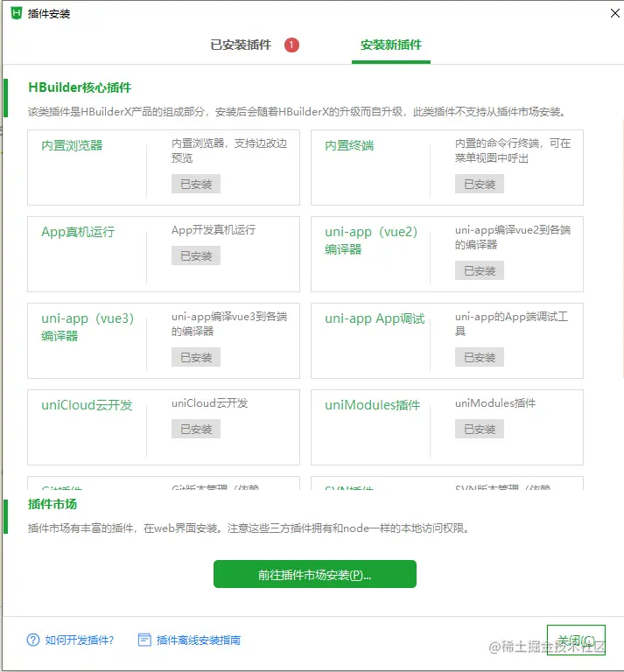
Task: Click description uni-app编译vue2到各端的编译器
Action: tap(513, 237)
